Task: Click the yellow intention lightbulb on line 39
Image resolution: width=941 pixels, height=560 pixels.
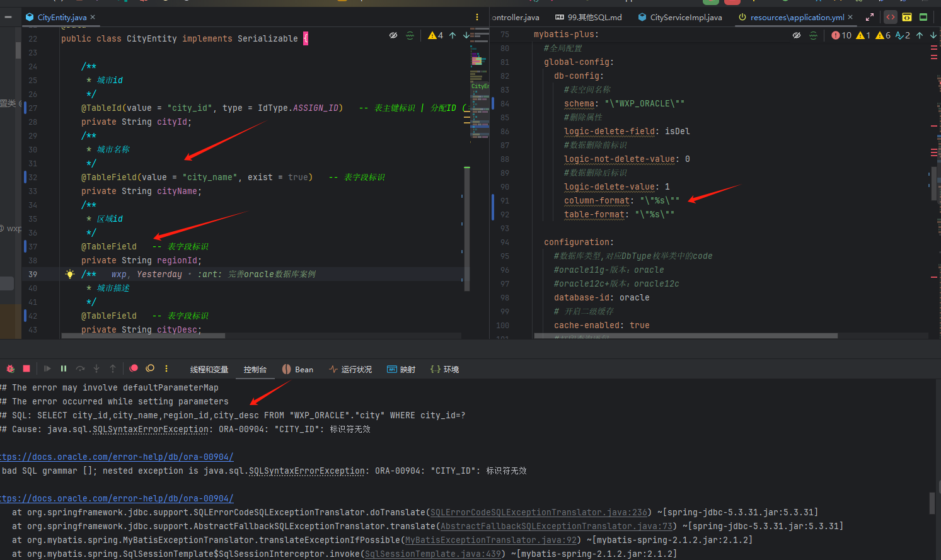Action: (x=70, y=274)
